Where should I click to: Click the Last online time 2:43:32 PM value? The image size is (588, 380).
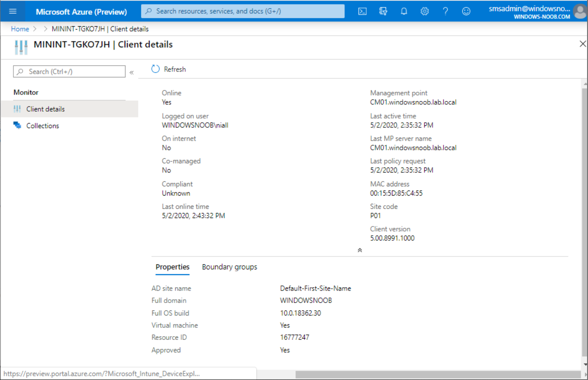coord(193,216)
